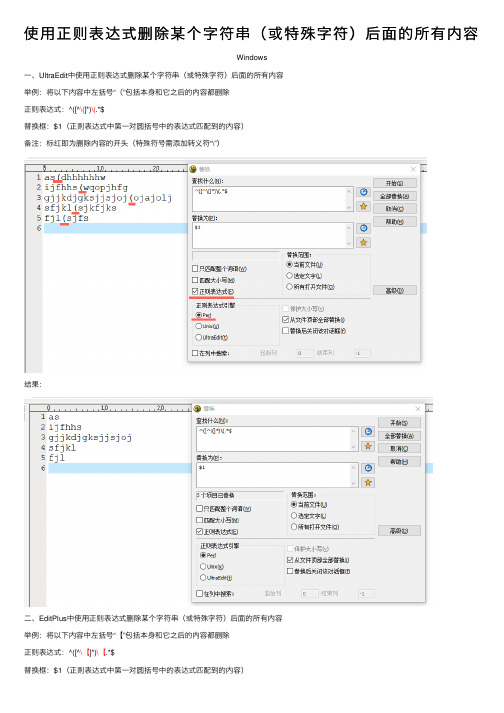Screen dimensions: 504x713
Task: Click the replace field scrollbar in first dialog
Action: point(349,235)
